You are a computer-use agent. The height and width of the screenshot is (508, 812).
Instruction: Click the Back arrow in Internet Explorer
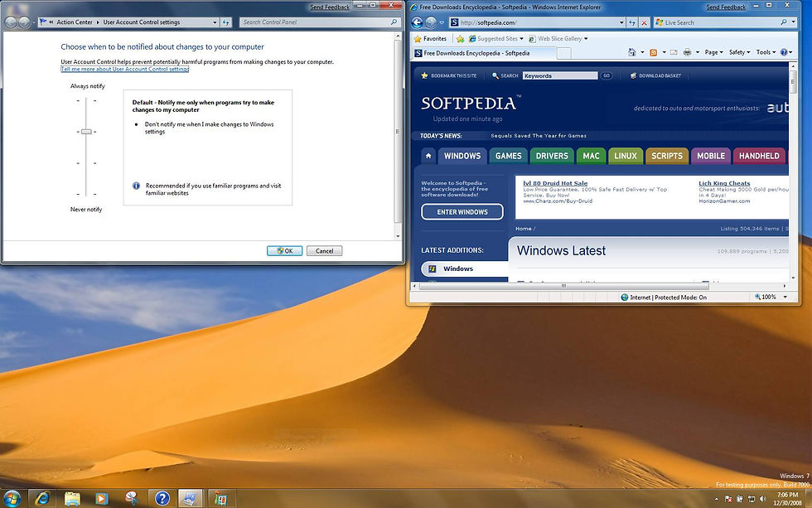pos(417,22)
